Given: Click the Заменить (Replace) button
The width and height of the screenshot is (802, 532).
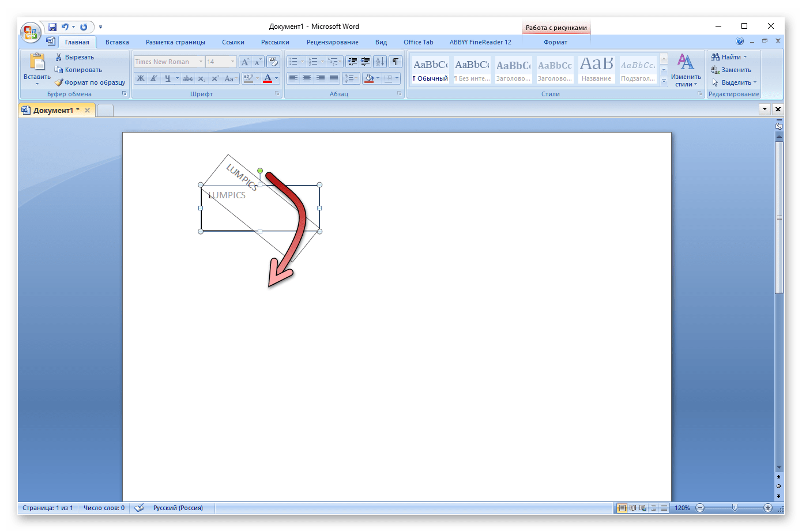Looking at the screenshot, I should click(x=731, y=70).
